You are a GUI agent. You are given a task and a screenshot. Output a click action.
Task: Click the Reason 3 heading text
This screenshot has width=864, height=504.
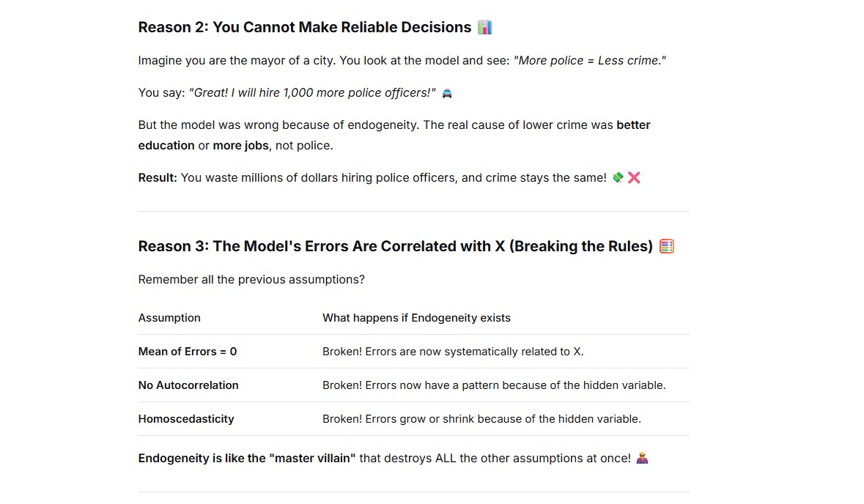(x=396, y=246)
